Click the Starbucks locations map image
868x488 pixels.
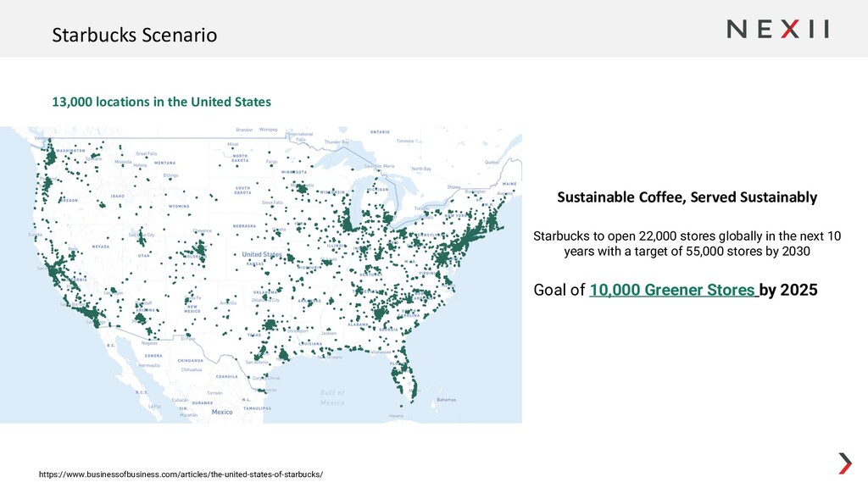tap(261, 275)
